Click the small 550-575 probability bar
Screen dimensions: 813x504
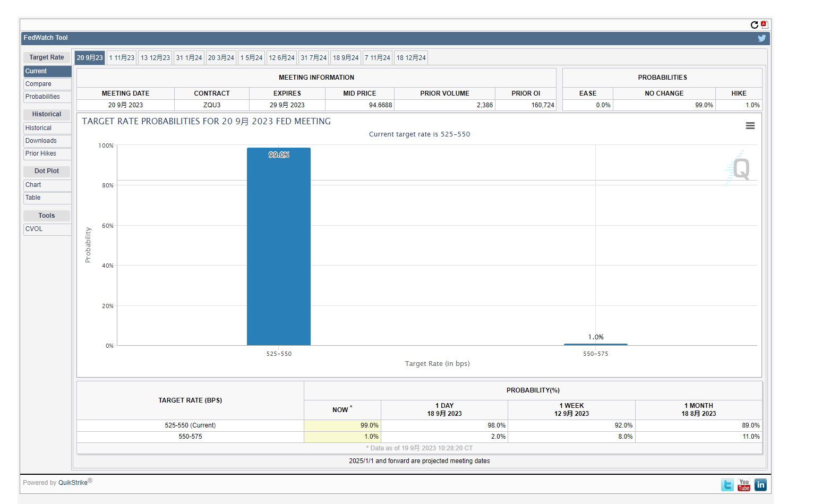coord(596,344)
